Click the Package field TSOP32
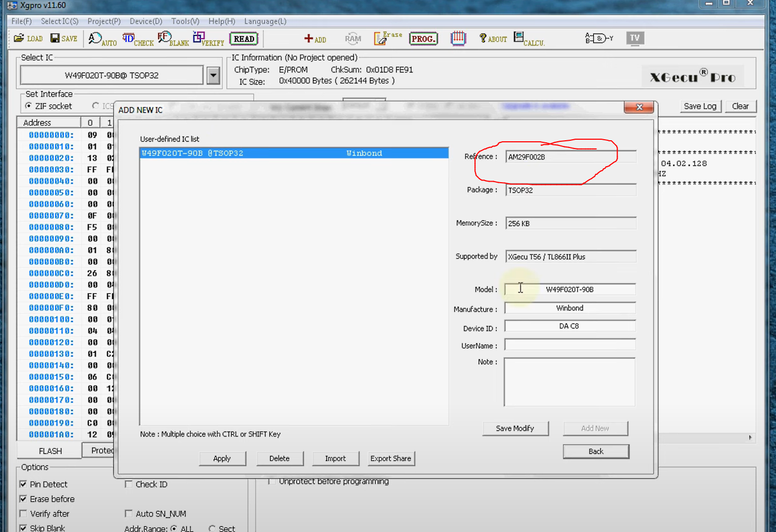 (x=571, y=190)
